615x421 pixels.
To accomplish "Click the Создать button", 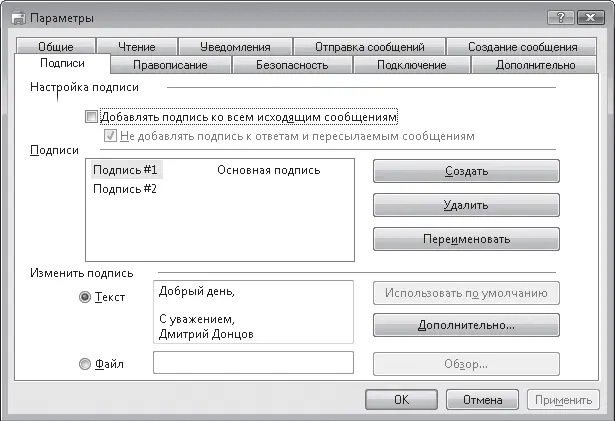I will (466, 171).
